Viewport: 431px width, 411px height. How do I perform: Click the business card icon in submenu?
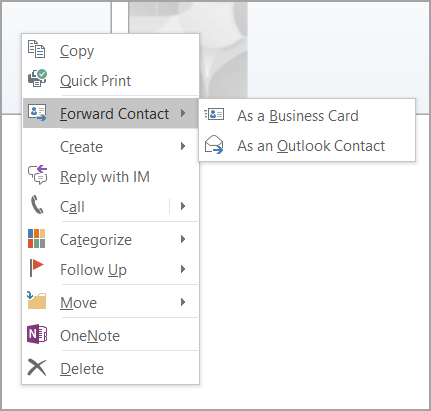[x=214, y=114]
